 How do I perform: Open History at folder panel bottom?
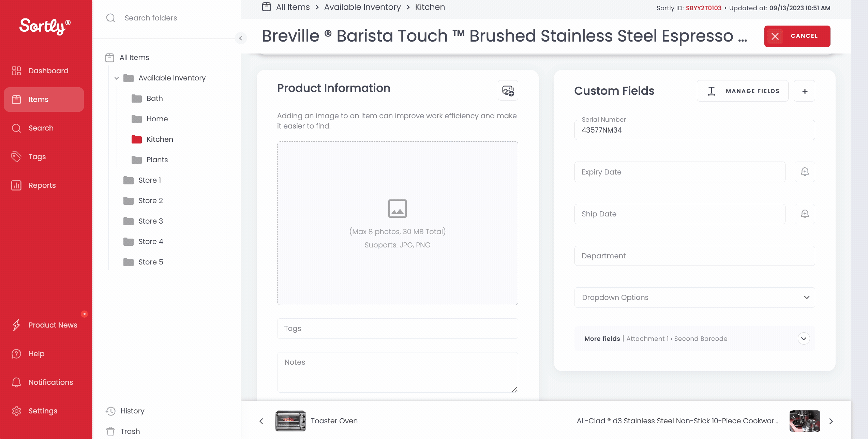point(125,411)
